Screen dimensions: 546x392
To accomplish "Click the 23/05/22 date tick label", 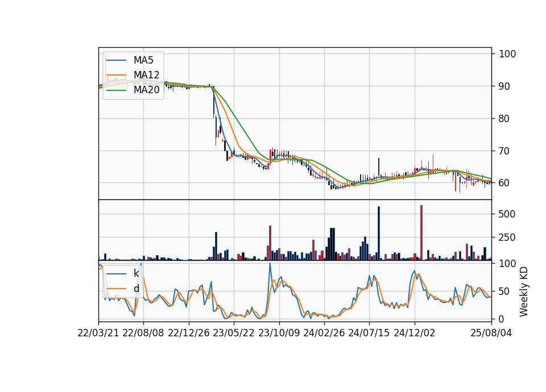I will (234, 333).
